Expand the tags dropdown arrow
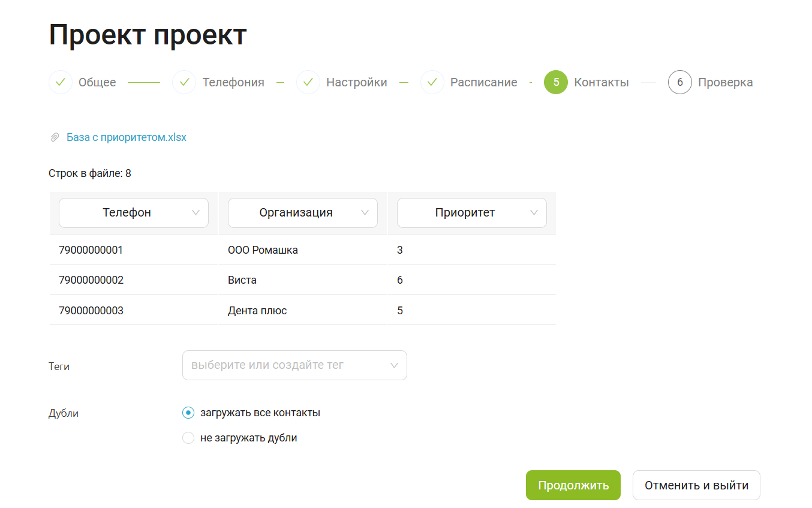 click(394, 365)
